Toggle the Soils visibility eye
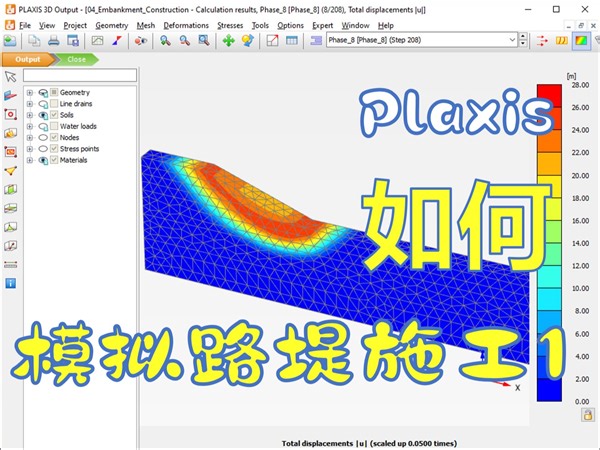The image size is (600, 450). (x=43, y=115)
